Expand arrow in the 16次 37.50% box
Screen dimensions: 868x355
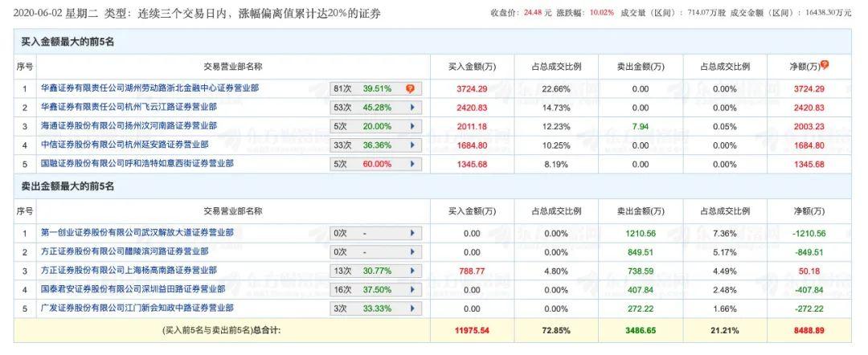pos(412,290)
